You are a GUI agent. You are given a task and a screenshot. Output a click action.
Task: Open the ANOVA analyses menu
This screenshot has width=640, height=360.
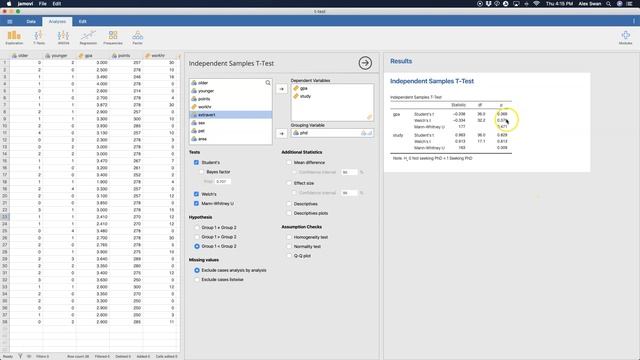63,37
